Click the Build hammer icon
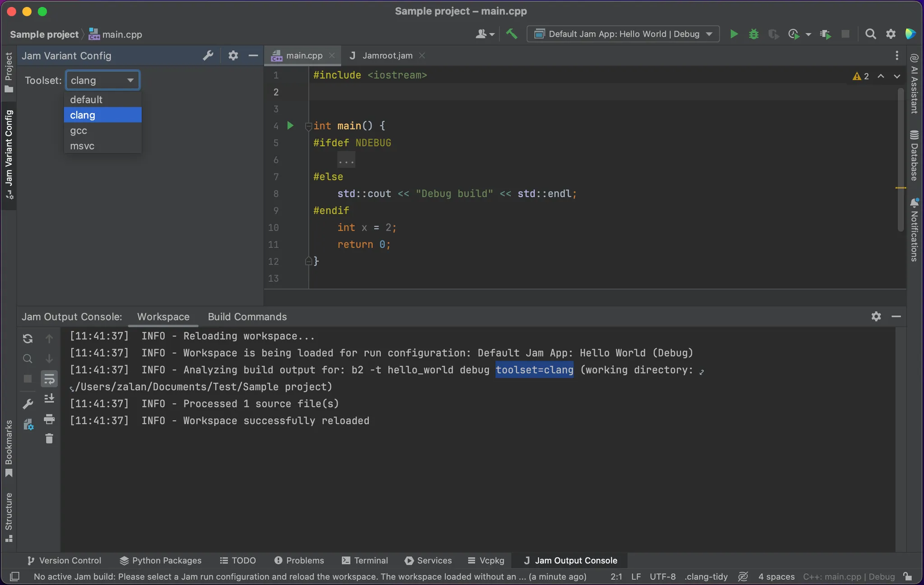This screenshot has width=924, height=585. (512, 34)
